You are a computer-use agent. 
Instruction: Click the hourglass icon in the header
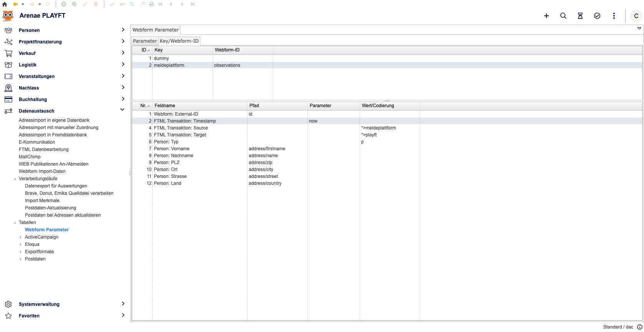(580, 16)
